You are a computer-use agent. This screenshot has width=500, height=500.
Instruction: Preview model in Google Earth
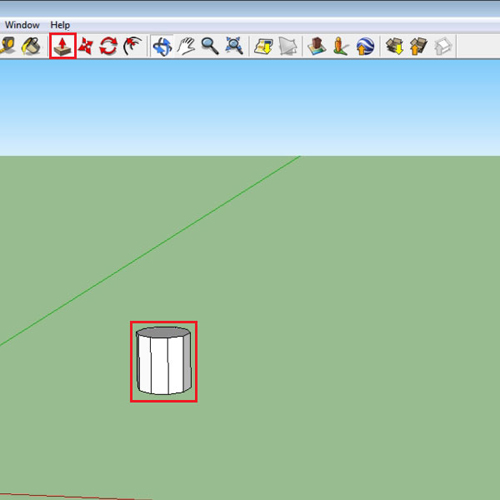365,46
